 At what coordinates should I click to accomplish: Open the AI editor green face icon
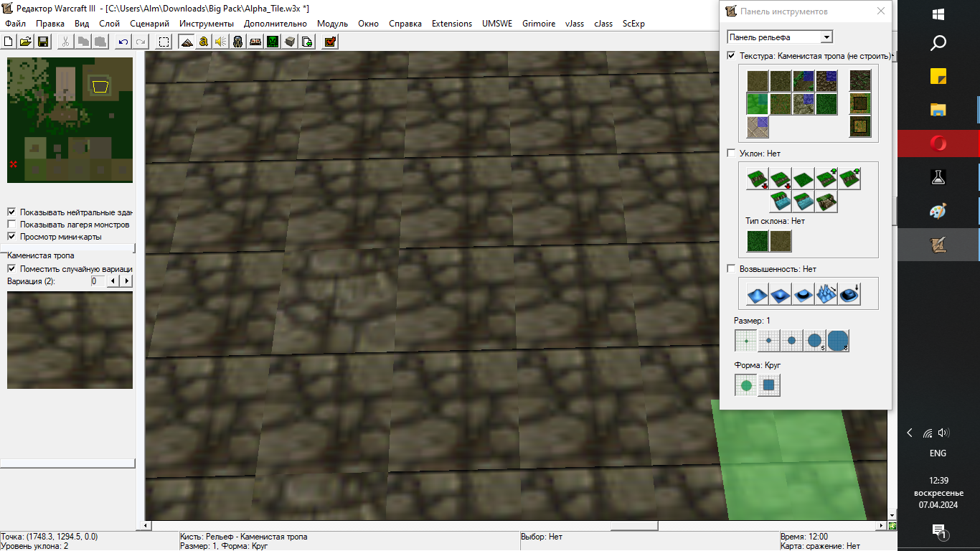(x=273, y=42)
